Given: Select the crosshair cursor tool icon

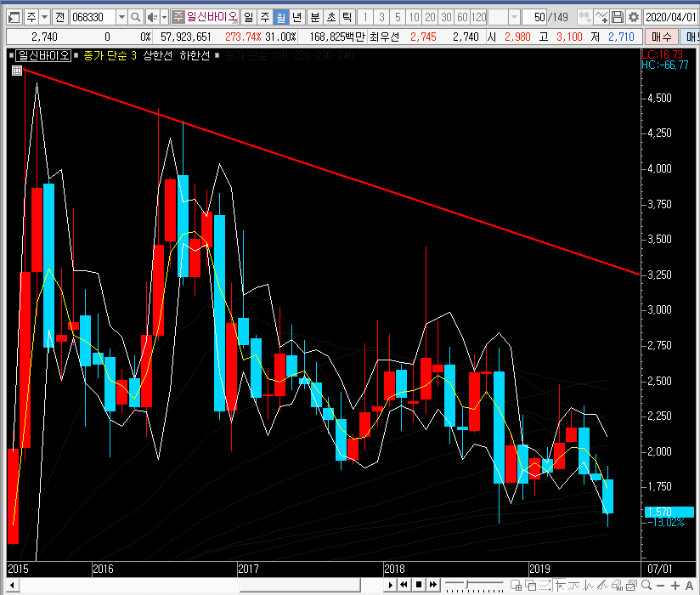Looking at the screenshot, I should click(559, 585).
